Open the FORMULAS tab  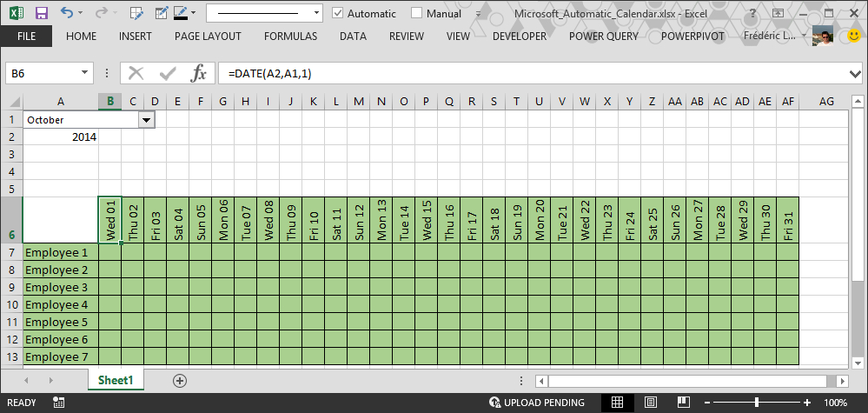pos(290,37)
